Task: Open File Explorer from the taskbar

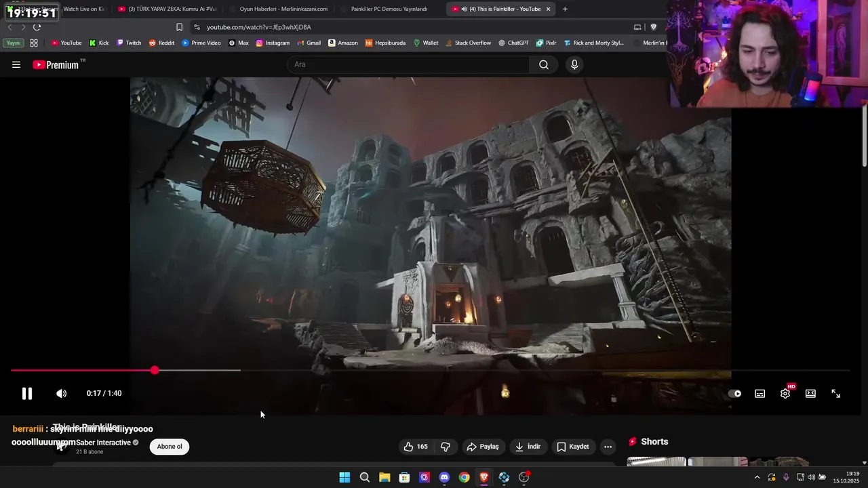Action: (x=384, y=477)
